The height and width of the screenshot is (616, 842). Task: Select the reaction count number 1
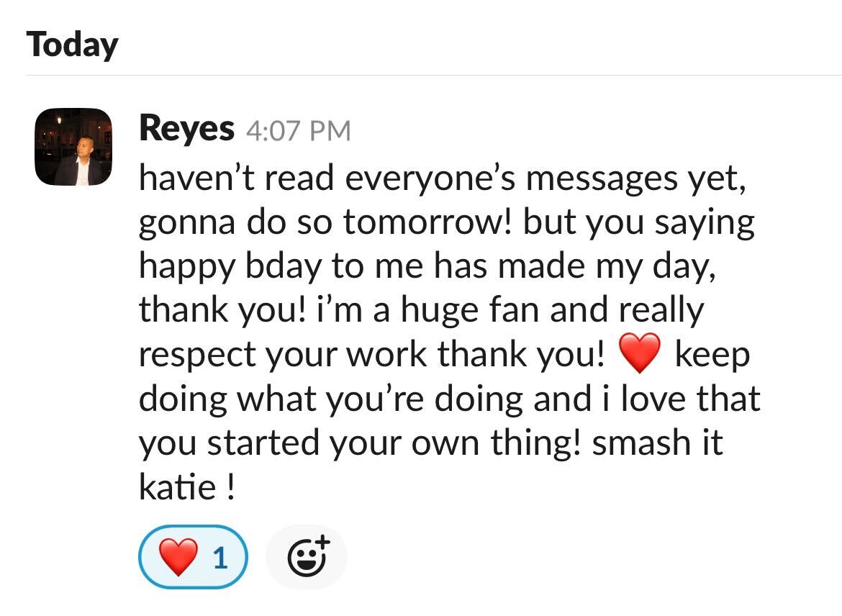[220, 558]
